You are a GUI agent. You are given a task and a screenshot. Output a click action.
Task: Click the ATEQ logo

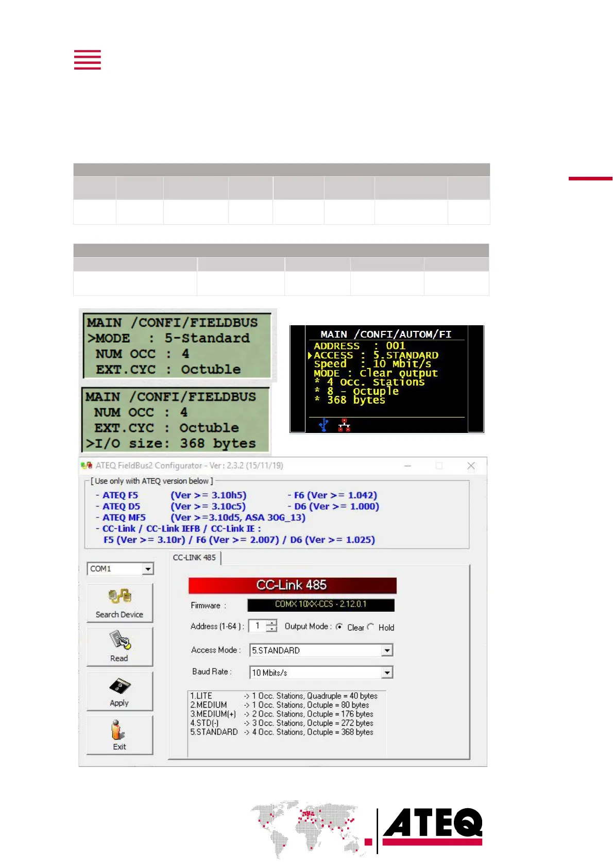433,828
